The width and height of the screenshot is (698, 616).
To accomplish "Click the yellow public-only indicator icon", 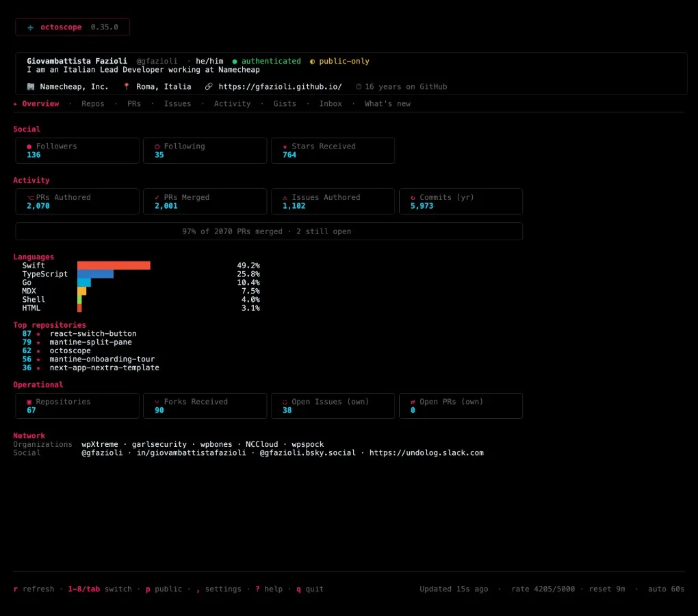I will (312, 62).
